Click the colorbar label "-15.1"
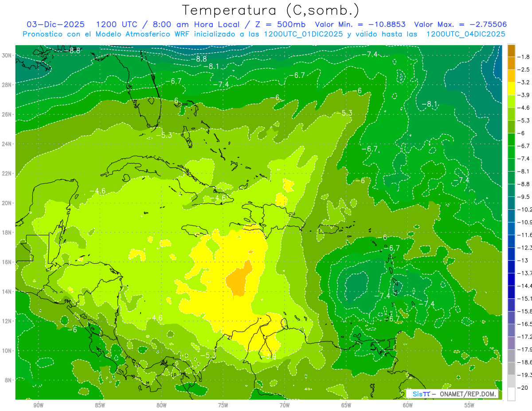 tap(525, 299)
